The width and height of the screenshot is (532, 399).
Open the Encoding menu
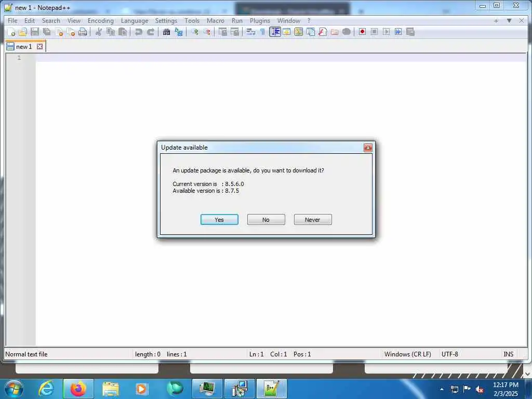[101, 21]
